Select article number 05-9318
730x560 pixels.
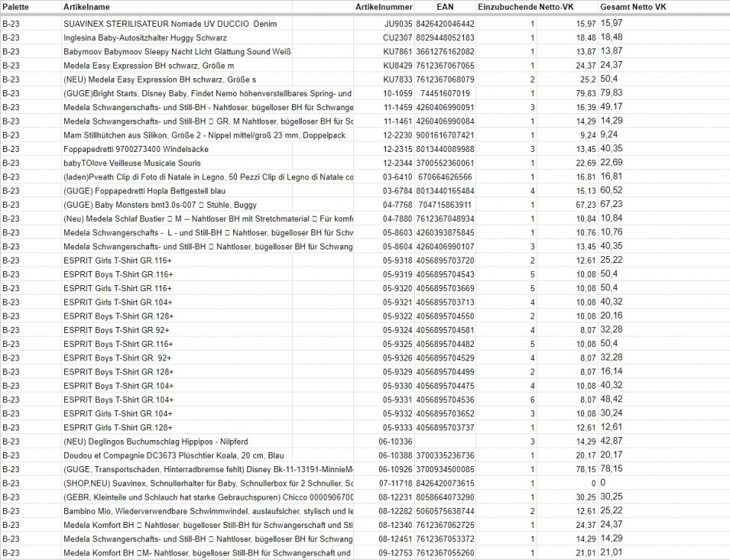click(398, 261)
